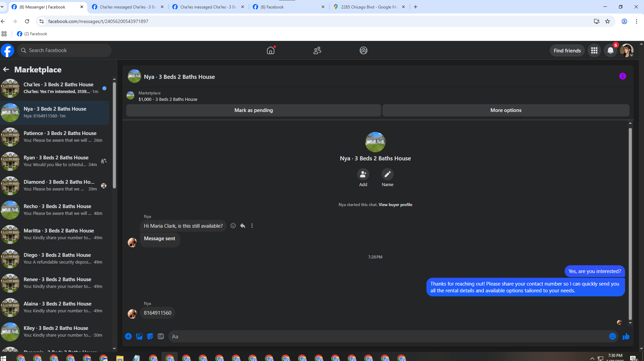This screenshot has height=361, width=644.
Task: Open Cha'les conversation in the list
Action: tap(55, 88)
